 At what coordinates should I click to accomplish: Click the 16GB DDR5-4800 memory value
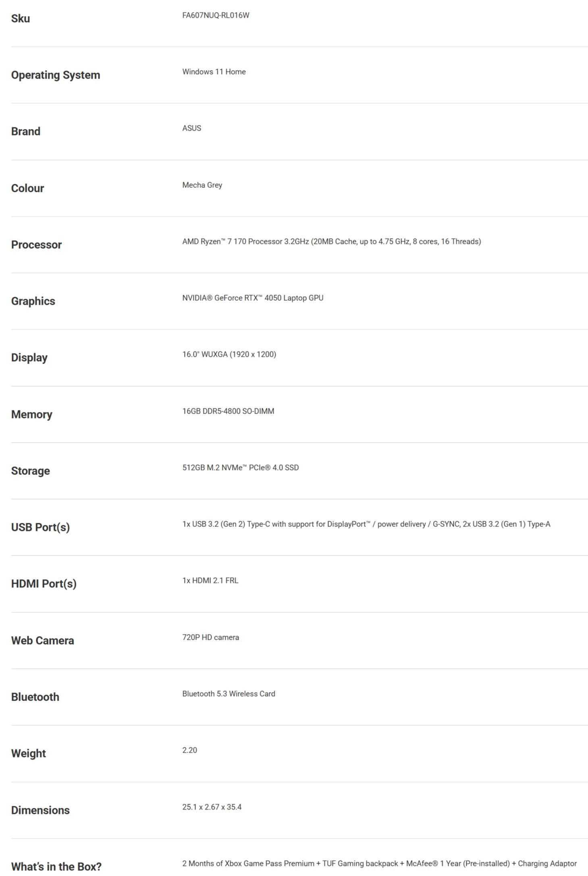pos(228,411)
